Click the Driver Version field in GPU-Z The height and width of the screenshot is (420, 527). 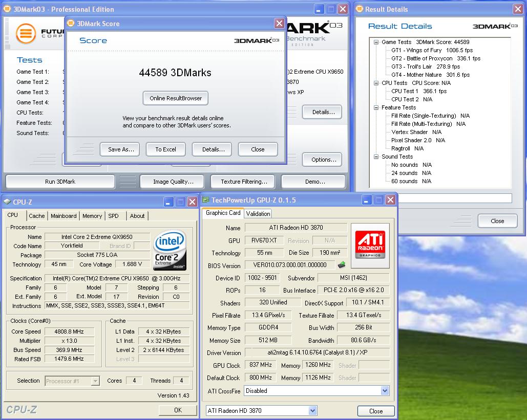[318, 352]
